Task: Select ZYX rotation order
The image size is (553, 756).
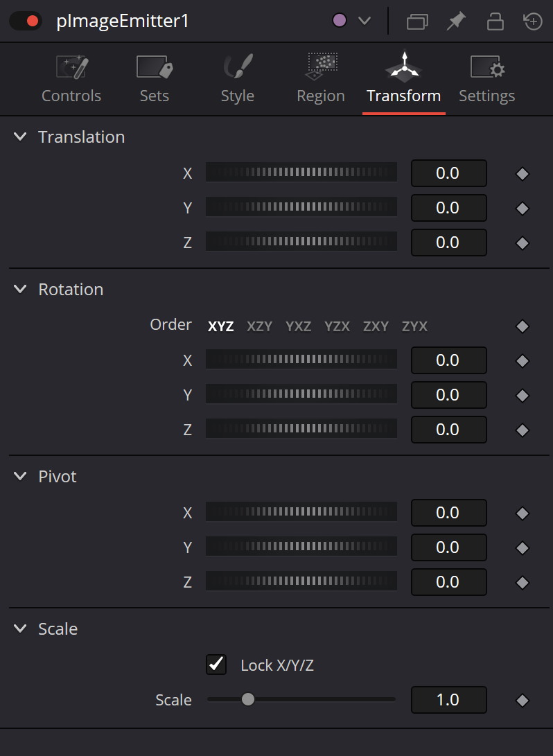Action: (414, 326)
